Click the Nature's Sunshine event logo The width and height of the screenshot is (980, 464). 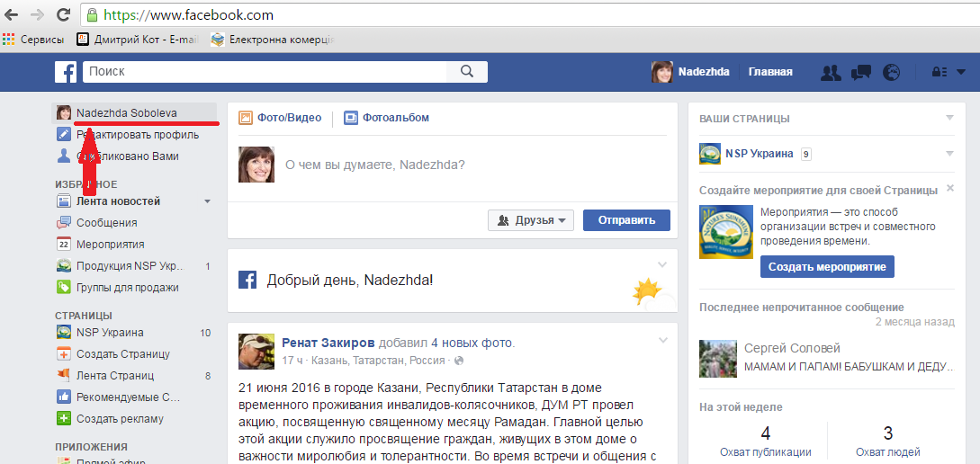725,232
